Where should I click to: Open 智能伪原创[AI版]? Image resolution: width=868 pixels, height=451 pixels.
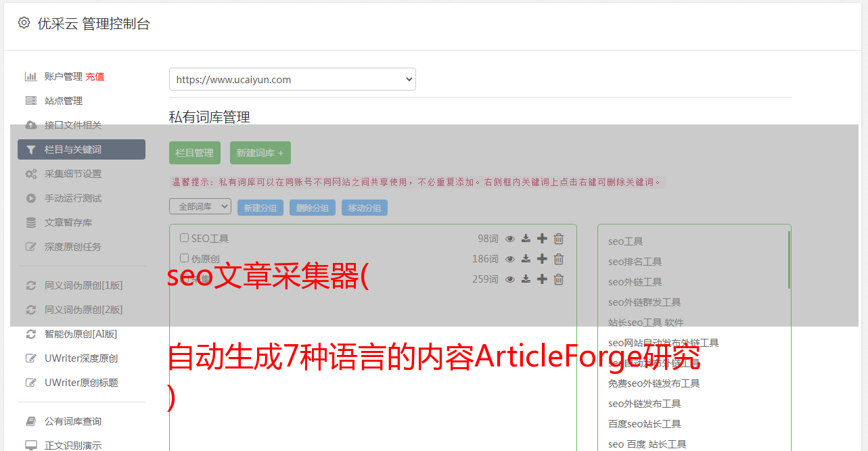pyautogui.click(x=81, y=334)
